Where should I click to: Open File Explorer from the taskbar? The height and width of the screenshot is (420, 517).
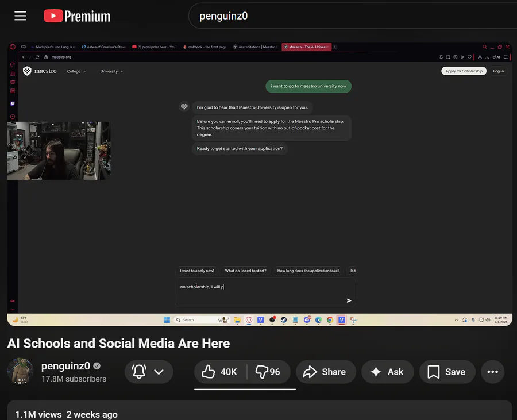tap(237, 320)
